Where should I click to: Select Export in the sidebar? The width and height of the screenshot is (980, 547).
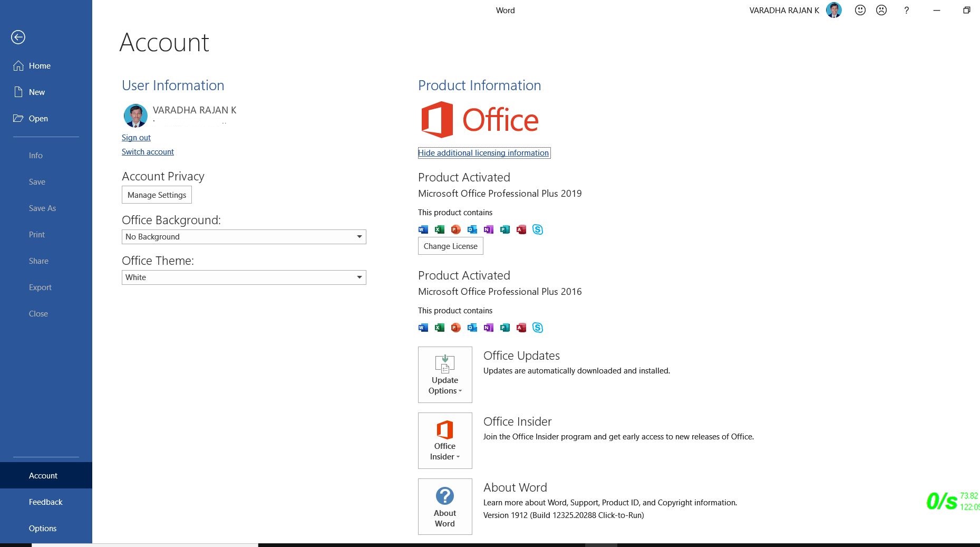46,287
